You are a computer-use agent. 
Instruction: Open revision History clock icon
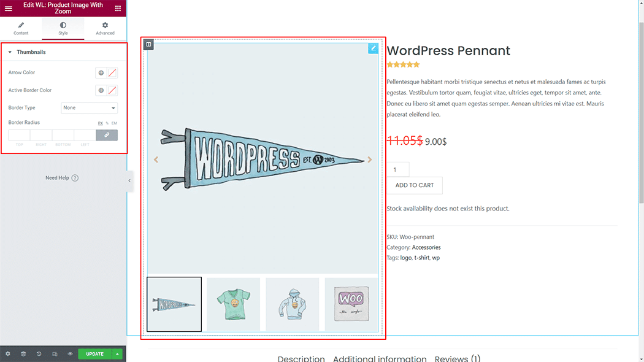coord(39,353)
